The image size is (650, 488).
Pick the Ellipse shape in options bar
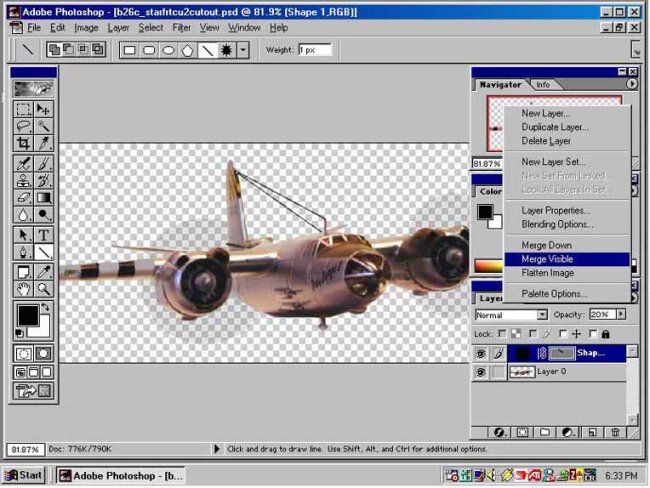[x=169, y=50]
